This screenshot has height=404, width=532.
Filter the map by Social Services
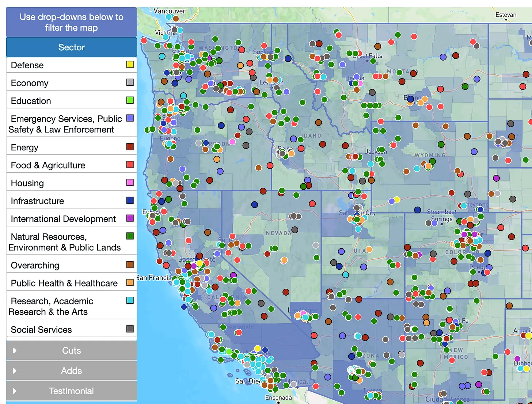(x=41, y=330)
